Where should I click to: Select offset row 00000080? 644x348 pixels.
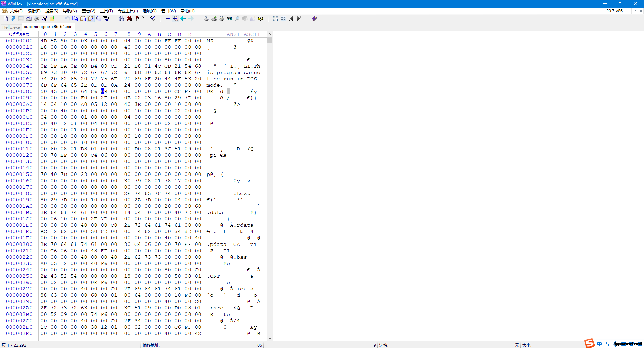(19, 91)
